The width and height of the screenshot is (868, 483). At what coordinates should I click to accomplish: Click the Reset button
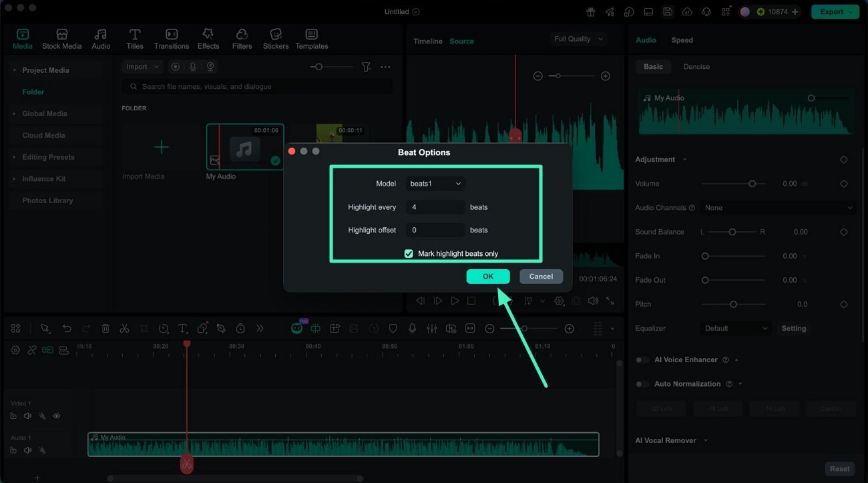click(839, 469)
